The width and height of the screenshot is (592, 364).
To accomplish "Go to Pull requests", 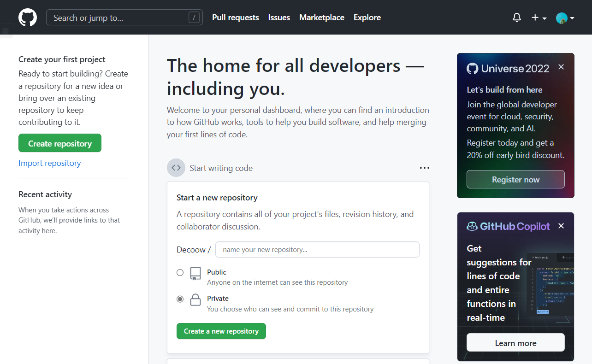I will [x=236, y=18].
